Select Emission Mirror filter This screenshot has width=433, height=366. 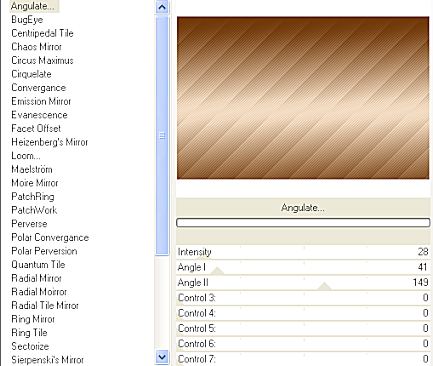(41, 101)
